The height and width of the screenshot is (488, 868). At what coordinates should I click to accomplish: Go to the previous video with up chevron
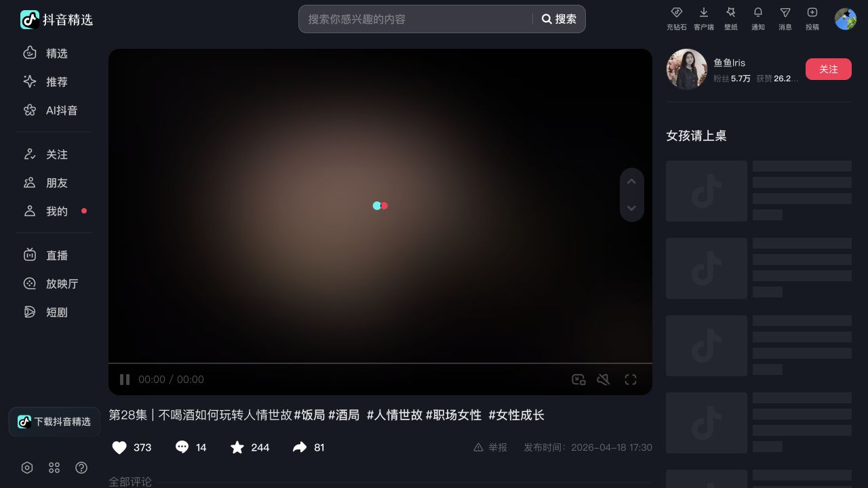[631, 182]
